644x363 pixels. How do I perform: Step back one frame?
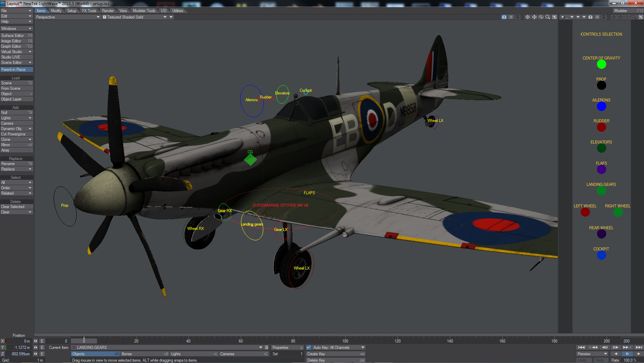pyautogui.click(x=605, y=347)
